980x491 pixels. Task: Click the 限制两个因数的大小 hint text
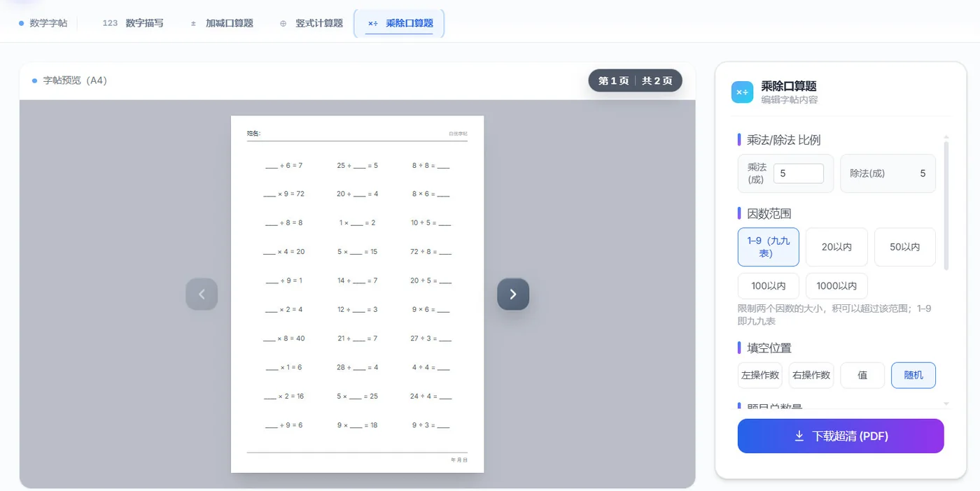834,315
